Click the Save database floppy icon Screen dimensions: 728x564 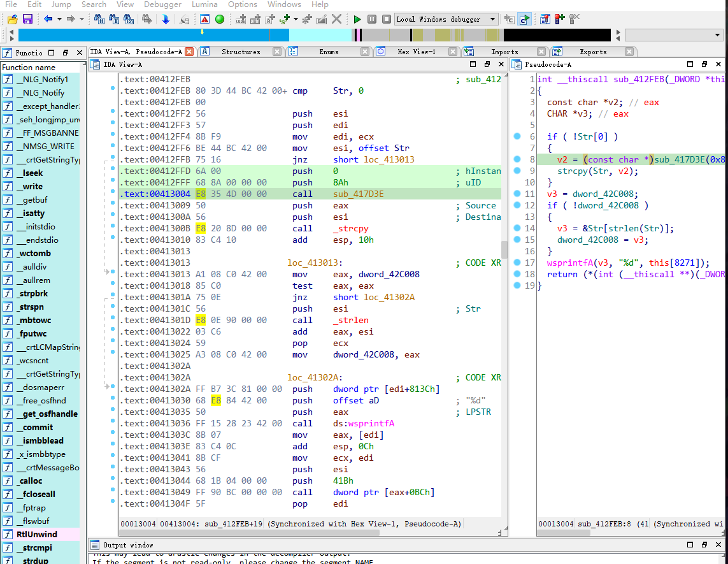pyautogui.click(x=27, y=19)
